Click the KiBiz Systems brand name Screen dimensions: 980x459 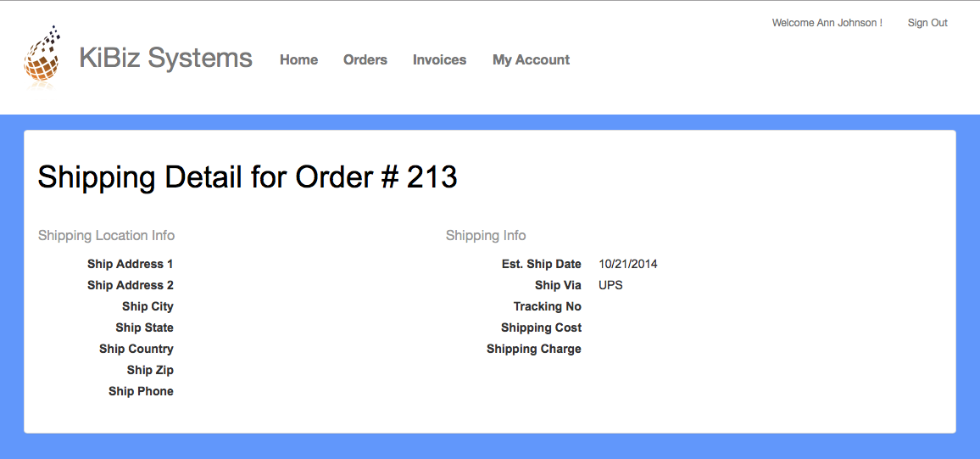(x=165, y=59)
